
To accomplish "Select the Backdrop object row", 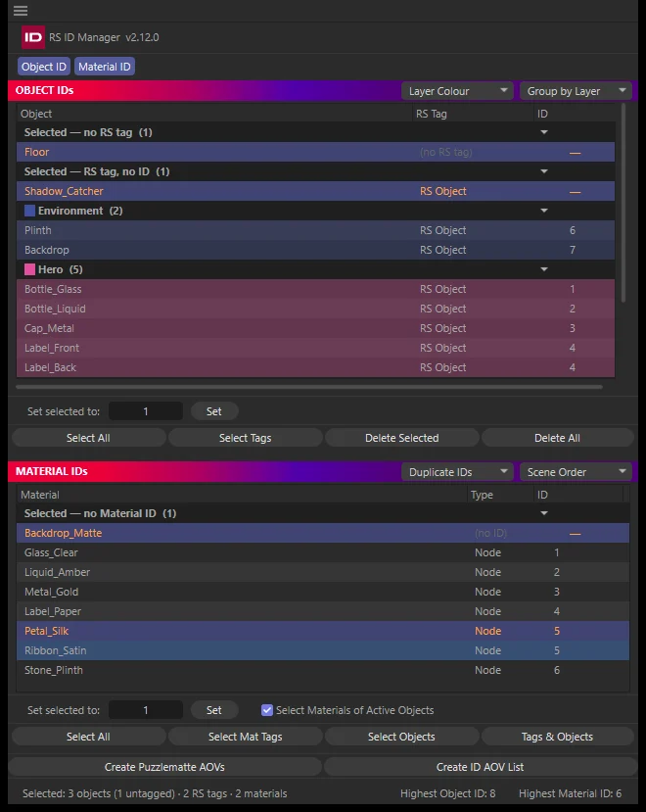I will 316,250.
